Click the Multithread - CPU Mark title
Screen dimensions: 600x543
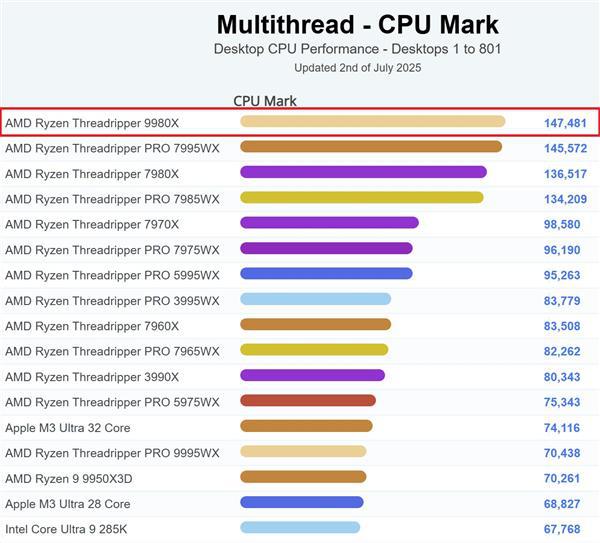click(x=357, y=25)
